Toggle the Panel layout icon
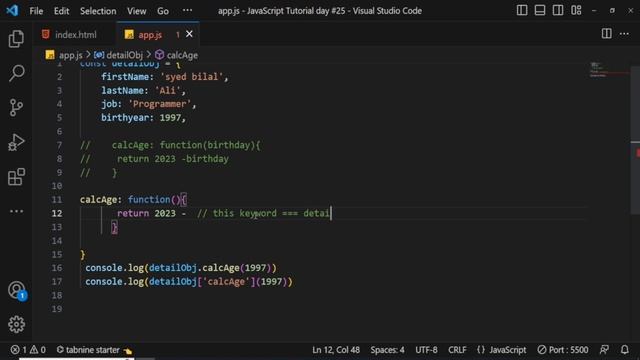 [540, 10]
